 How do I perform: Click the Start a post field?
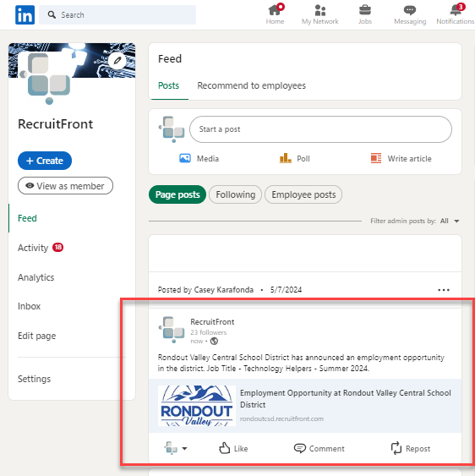[x=320, y=129]
